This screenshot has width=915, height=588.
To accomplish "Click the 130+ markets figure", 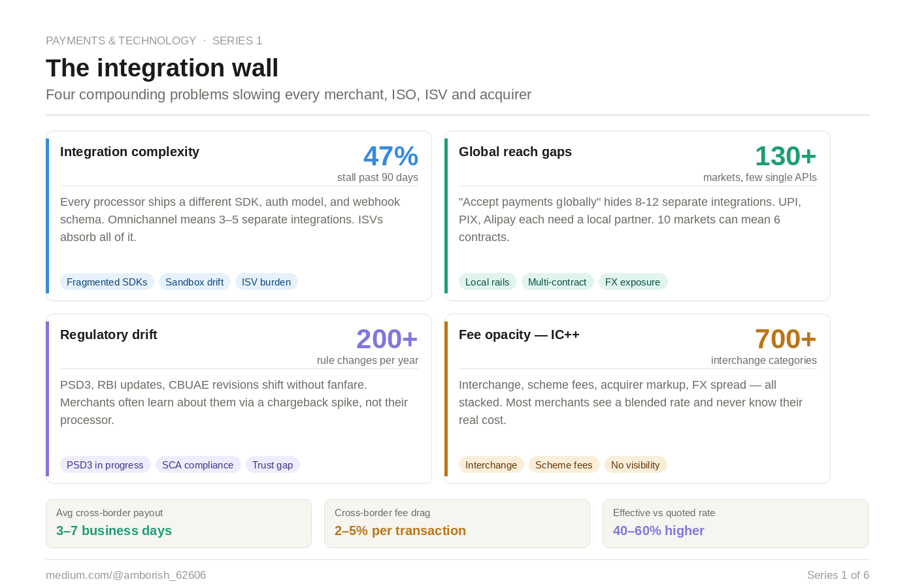I will (786, 156).
